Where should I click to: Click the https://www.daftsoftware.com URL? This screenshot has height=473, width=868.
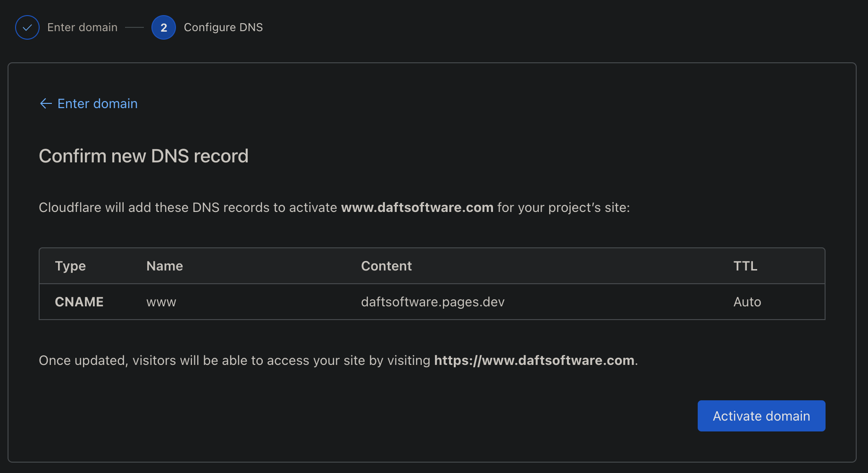pos(534,360)
